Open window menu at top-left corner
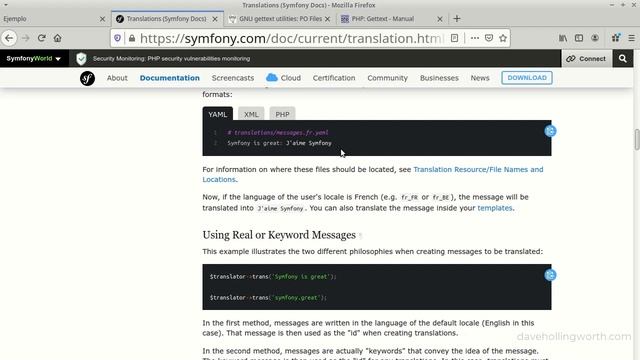The height and width of the screenshot is (360, 640). click(x=5, y=5)
